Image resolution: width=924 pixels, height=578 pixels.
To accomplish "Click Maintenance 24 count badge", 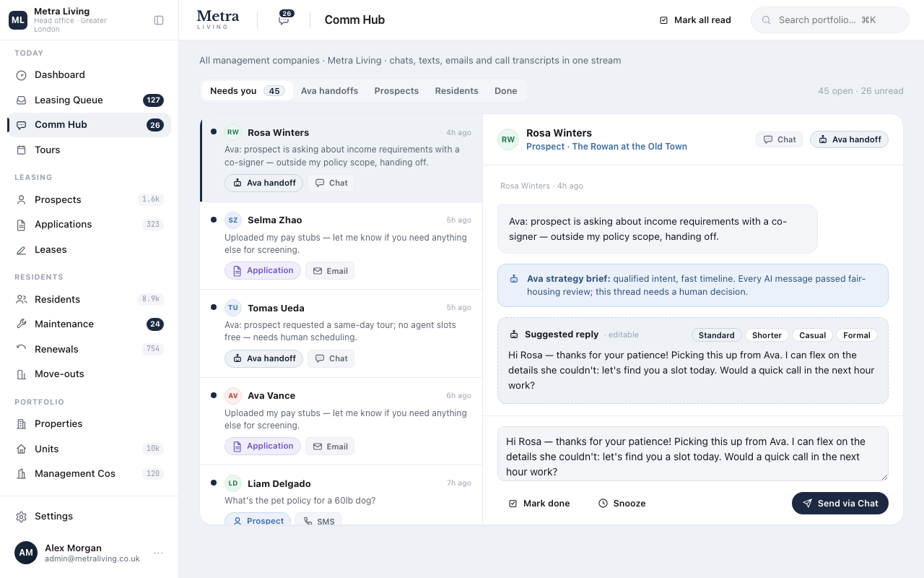I will (x=155, y=324).
